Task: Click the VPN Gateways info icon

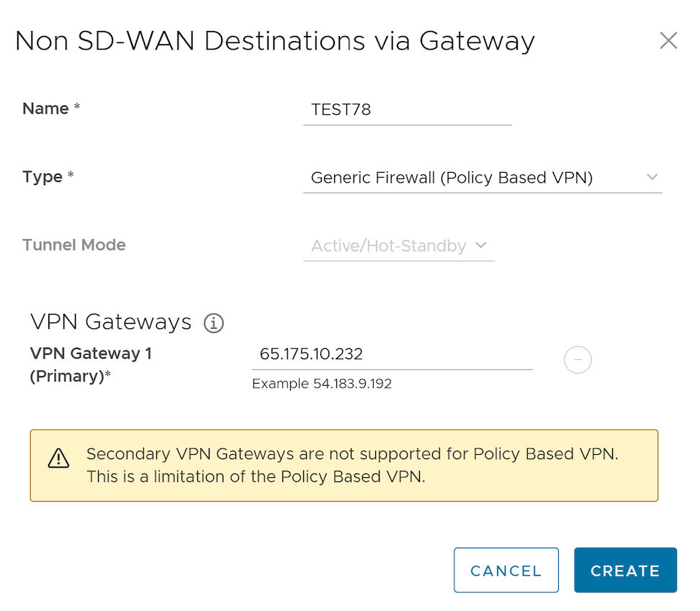Action: coord(214,323)
